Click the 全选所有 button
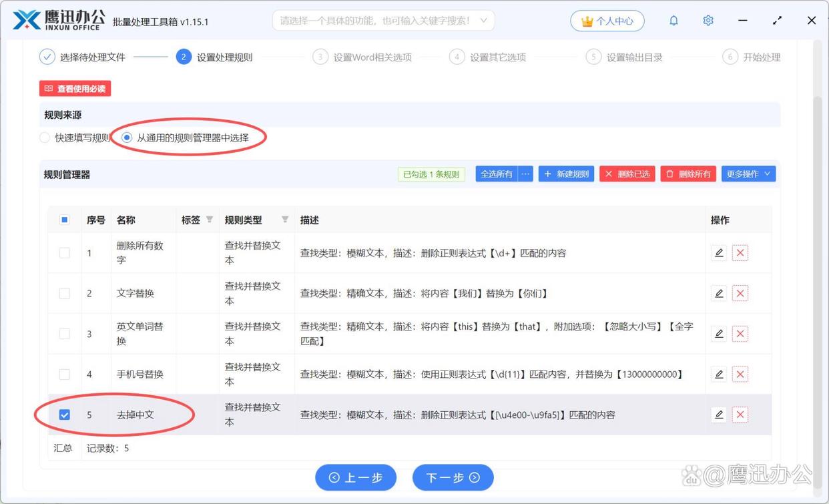Viewport: 829px width, 504px height. [x=497, y=174]
